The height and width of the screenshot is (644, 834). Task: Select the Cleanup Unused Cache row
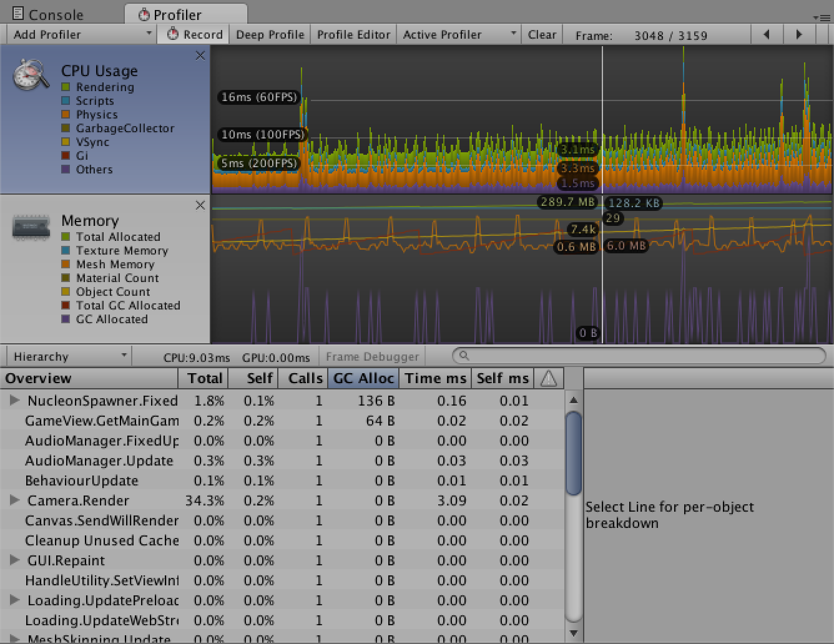282,540
